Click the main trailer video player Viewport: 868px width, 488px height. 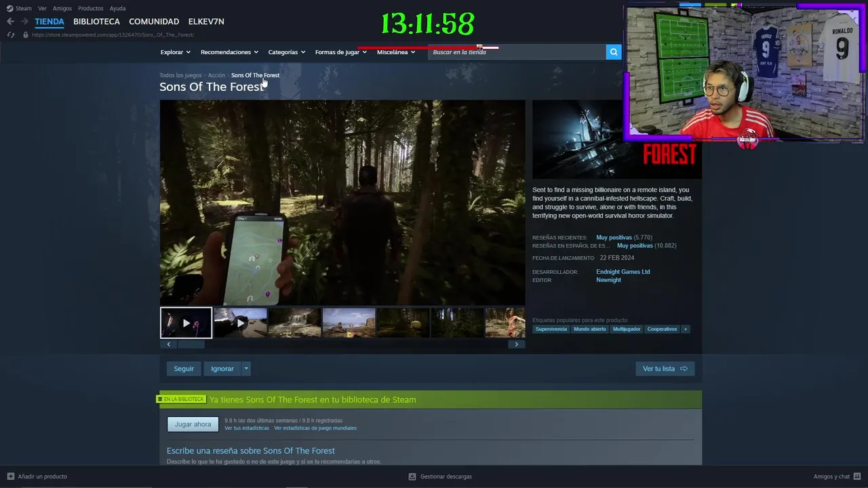tap(342, 203)
